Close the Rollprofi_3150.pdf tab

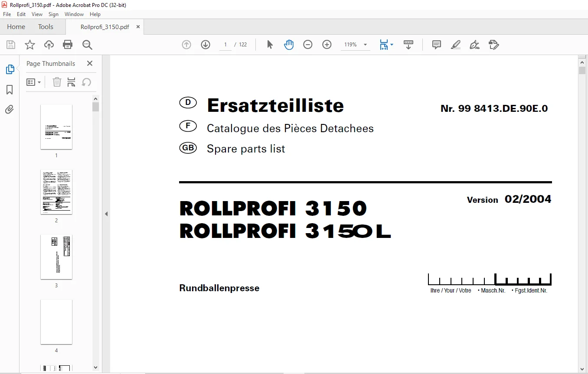(x=138, y=27)
